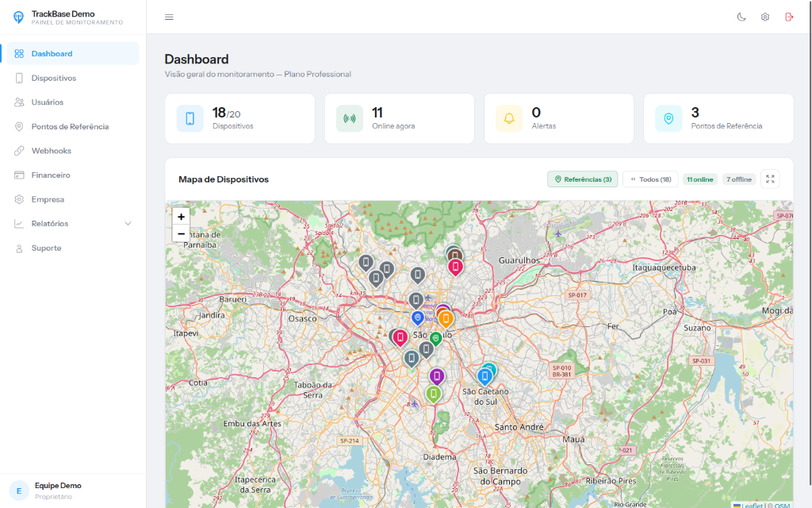Click the green device marker south of the city
Image resolution: width=812 pixels, height=508 pixels.
[x=434, y=394]
